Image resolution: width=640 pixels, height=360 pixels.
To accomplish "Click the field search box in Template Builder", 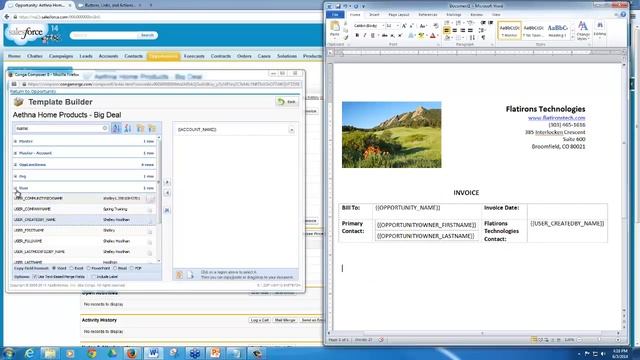I will tap(61, 128).
